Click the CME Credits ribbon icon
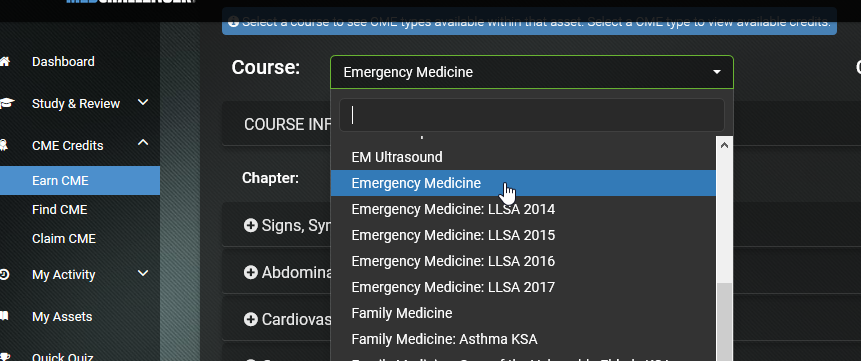The image size is (861, 361). pos(3,146)
